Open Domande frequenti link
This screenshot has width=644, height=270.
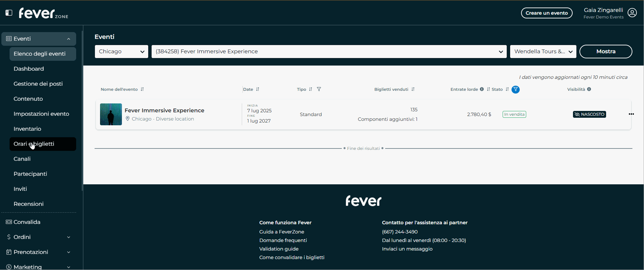click(283, 240)
